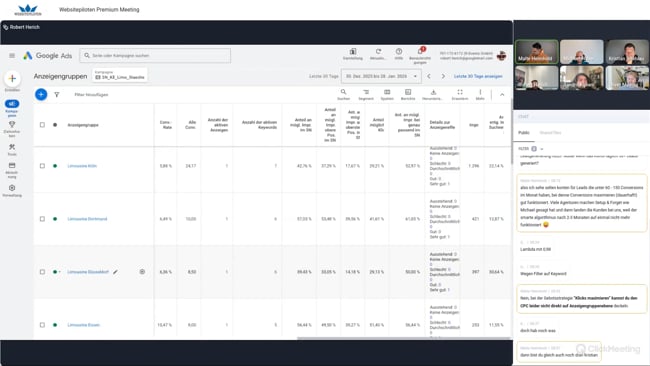Screen dimensions: 650x366
Task: Click the Websitepiloten logo
Action: click(28, 10)
